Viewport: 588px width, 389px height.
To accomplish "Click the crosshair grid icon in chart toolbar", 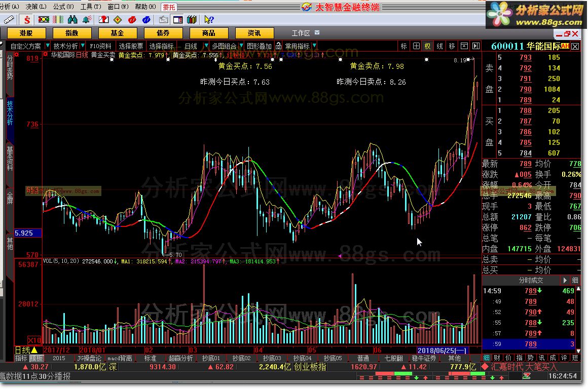I will pos(416,46).
